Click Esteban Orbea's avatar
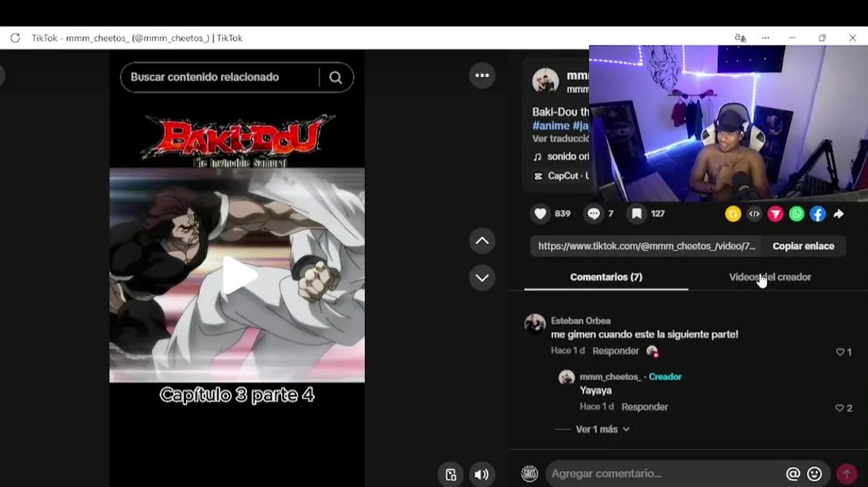The height and width of the screenshot is (487, 868). (535, 323)
